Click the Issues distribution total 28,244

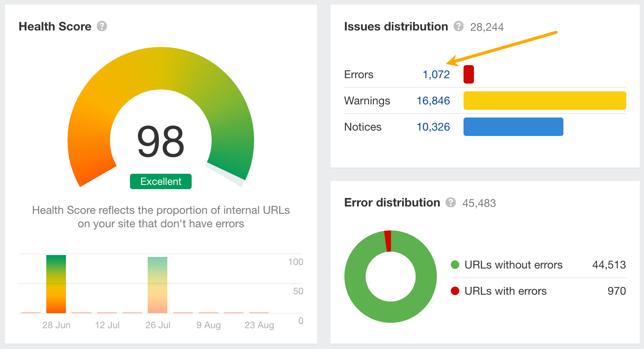(x=487, y=27)
